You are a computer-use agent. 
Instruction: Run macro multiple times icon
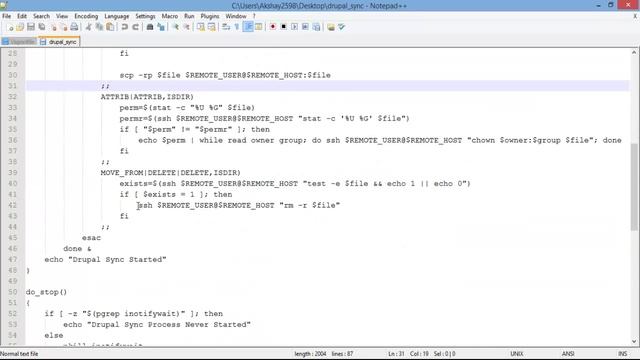click(305, 27)
